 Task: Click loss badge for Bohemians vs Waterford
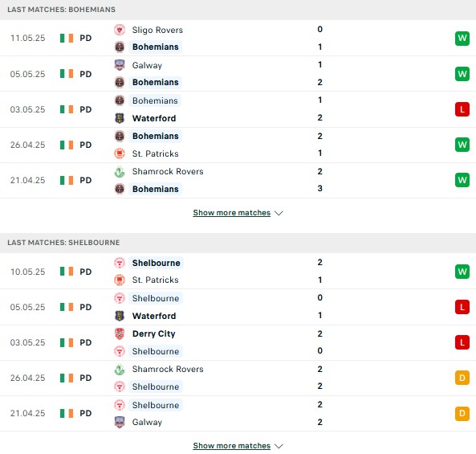click(462, 109)
